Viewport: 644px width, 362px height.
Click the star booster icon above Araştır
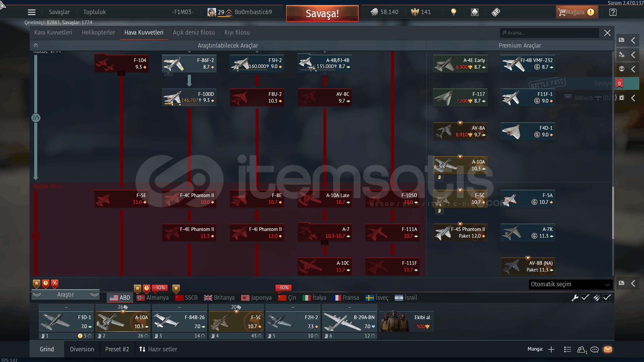[37, 284]
